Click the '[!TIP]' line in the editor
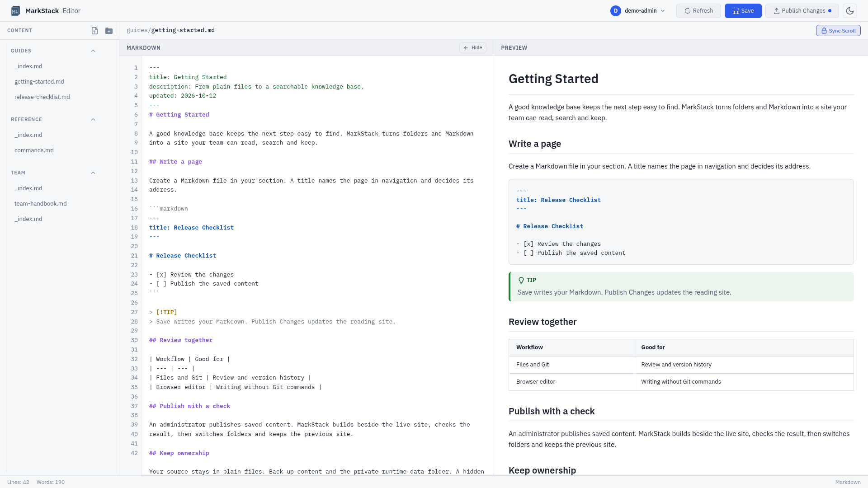 [163, 312]
